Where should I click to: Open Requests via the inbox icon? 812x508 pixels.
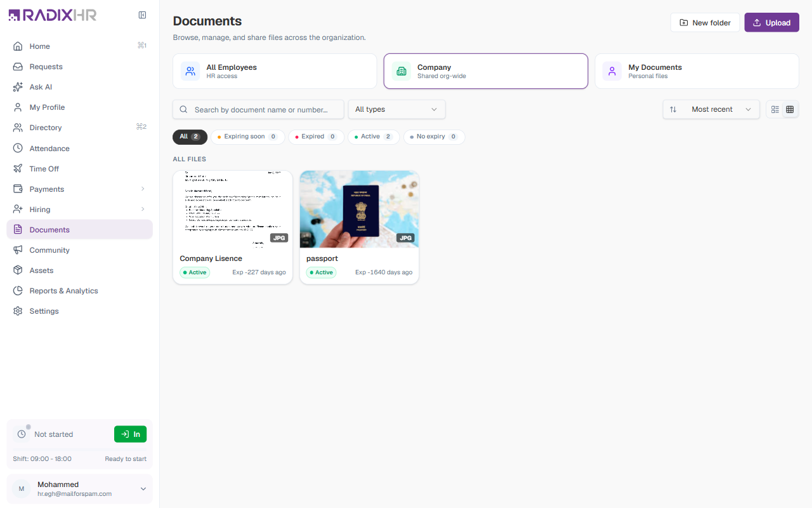pyautogui.click(x=18, y=67)
